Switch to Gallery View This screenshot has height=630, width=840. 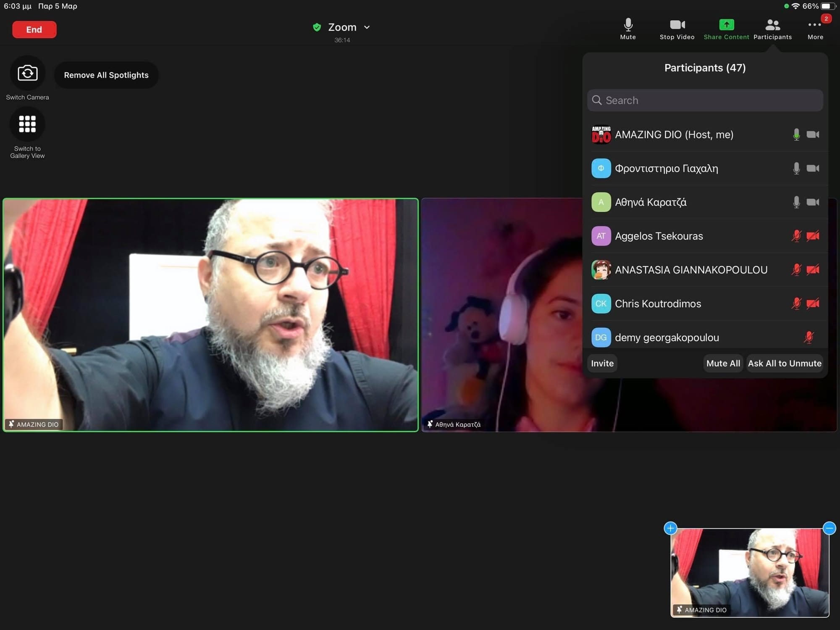27,124
